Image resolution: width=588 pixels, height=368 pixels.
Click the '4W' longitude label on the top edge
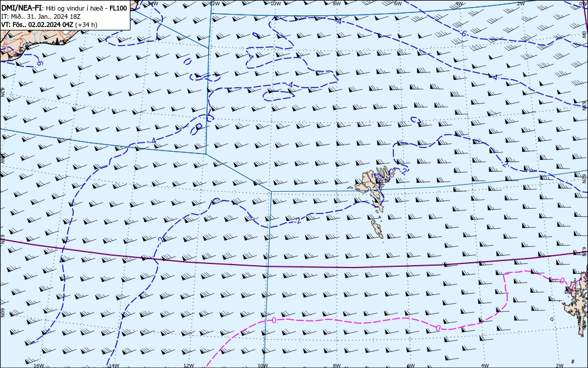(459, 4)
